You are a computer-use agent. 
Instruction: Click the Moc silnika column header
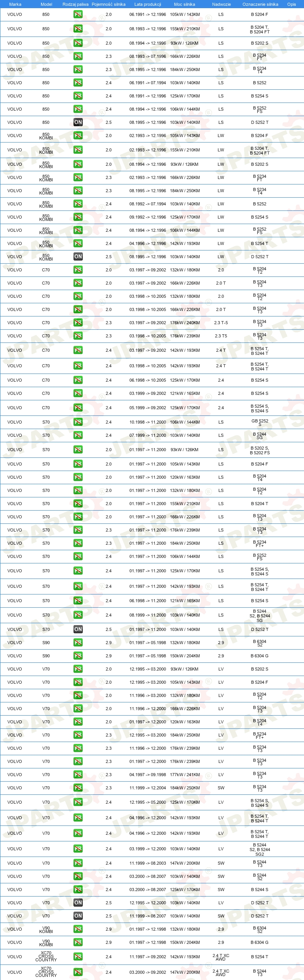(185, 4)
